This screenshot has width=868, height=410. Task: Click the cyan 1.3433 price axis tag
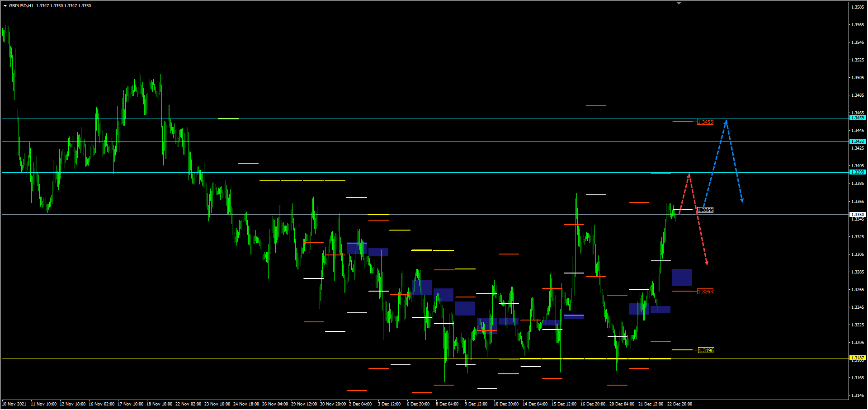pos(857,141)
